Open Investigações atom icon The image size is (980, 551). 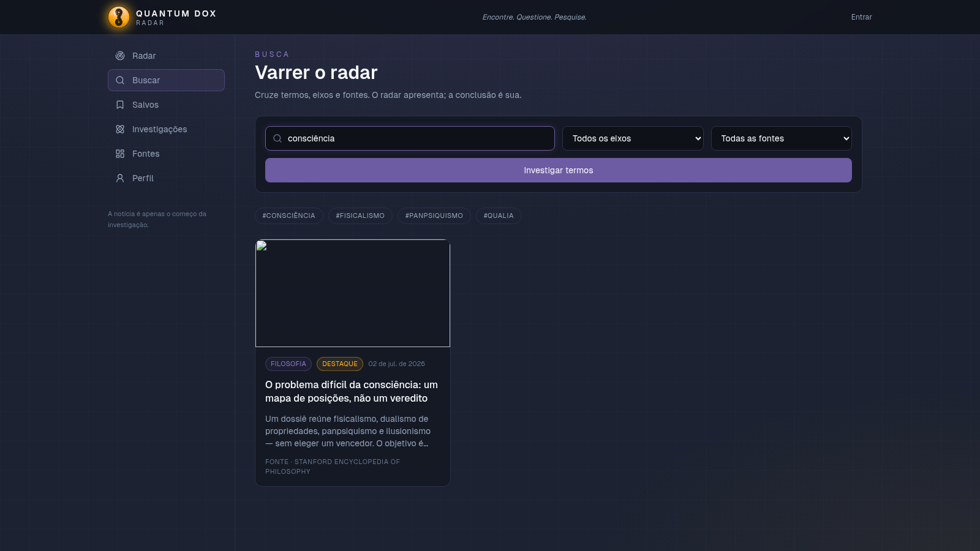pos(120,129)
